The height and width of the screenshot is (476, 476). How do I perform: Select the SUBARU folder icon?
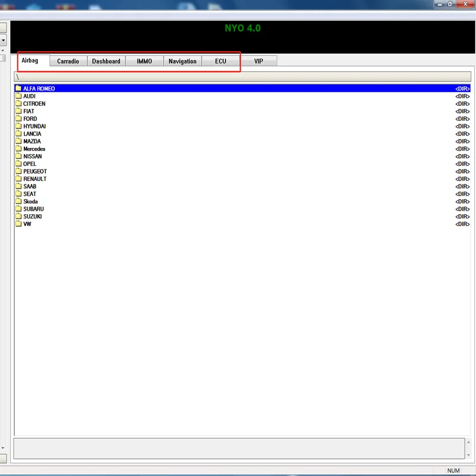point(18,209)
